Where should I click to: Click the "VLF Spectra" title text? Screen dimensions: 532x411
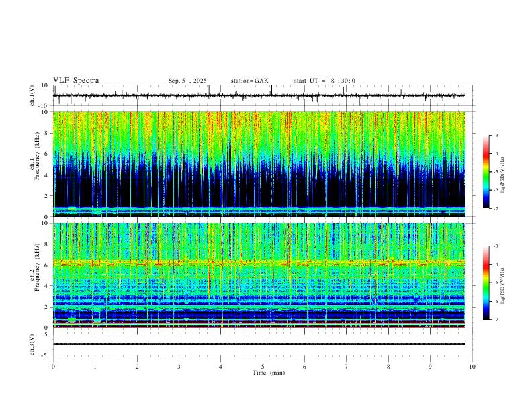[x=76, y=81]
